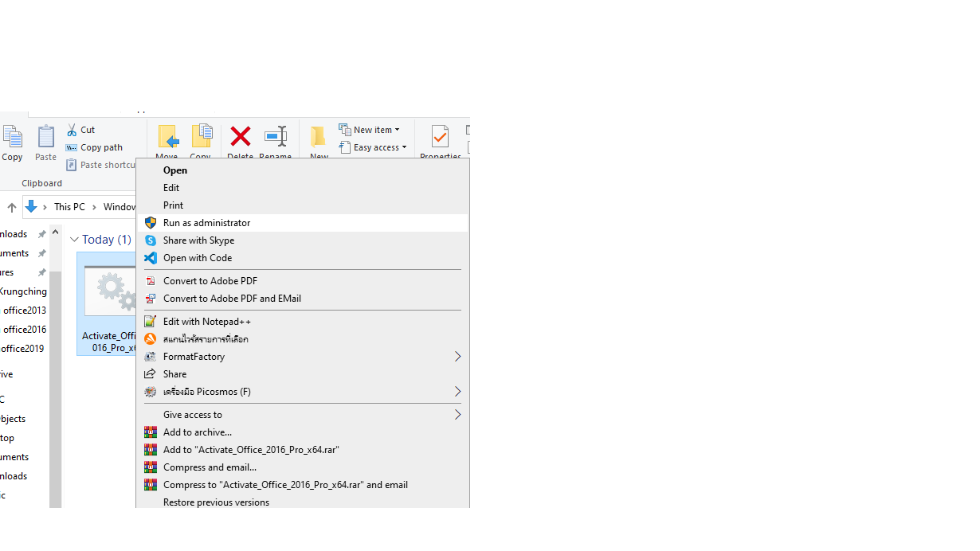Expand the Picosmos submenu arrow
The height and width of the screenshot is (551, 980).
pos(457,392)
